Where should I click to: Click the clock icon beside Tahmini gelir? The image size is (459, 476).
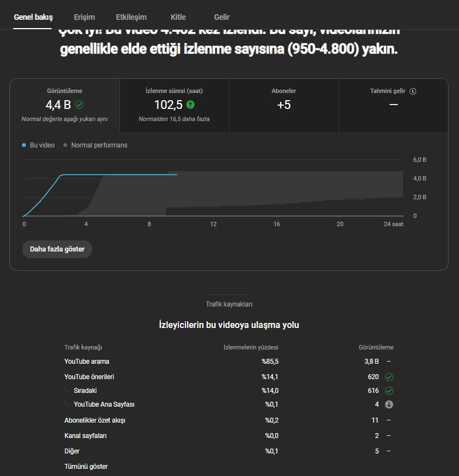(x=413, y=91)
